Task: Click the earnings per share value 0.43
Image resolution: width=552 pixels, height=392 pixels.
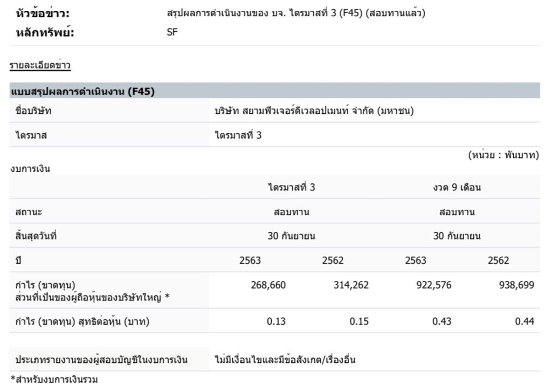Action: pos(442,321)
